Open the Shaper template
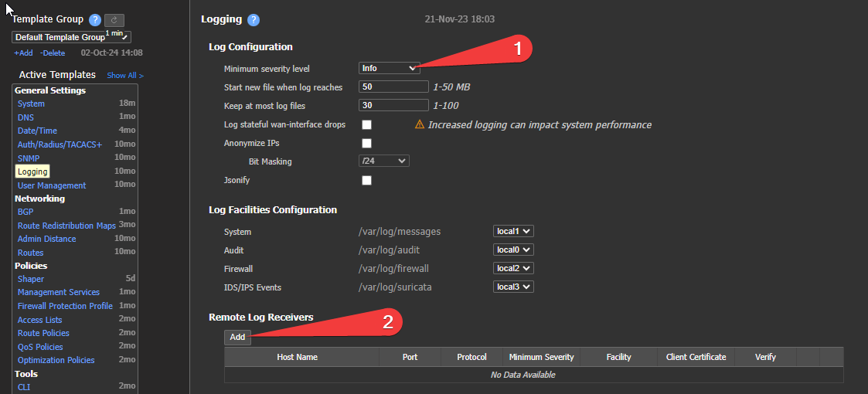Image resolution: width=868 pixels, height=394 pixels. point(30,279)
